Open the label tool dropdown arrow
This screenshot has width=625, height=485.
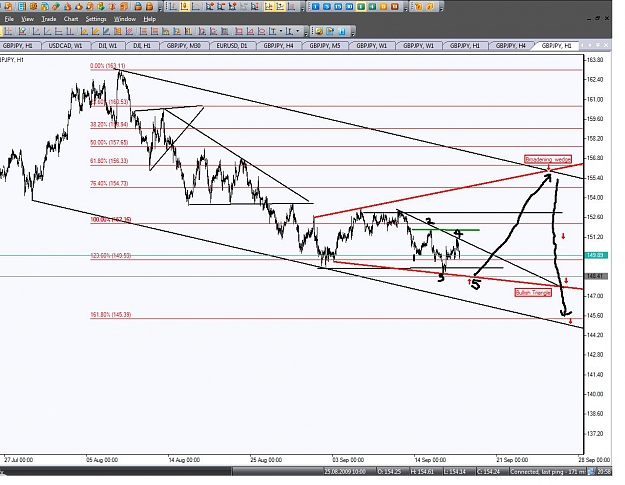pos(297,31)
